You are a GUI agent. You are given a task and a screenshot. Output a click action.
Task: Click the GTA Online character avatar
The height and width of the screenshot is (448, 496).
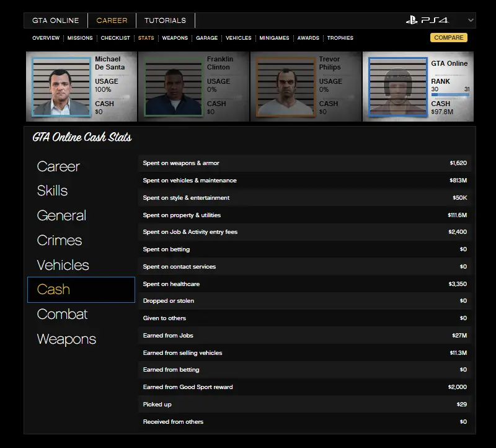397,87
